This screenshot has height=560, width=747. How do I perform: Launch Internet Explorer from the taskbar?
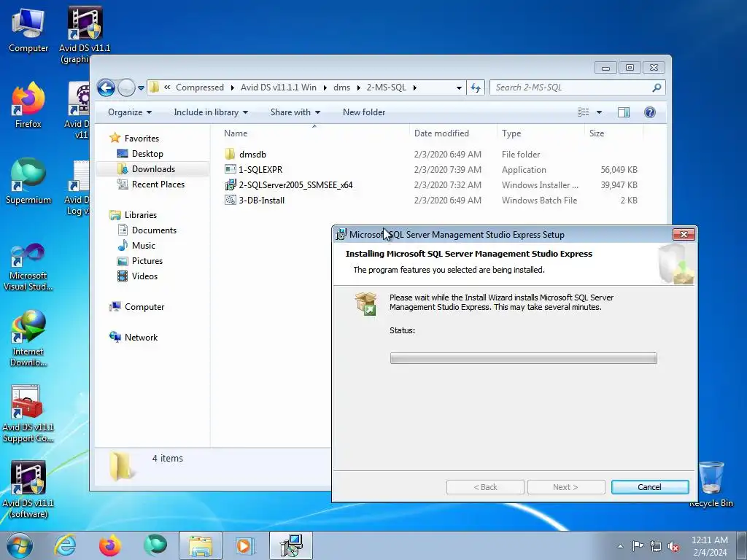pyautogui.click(x=65, y=545)
